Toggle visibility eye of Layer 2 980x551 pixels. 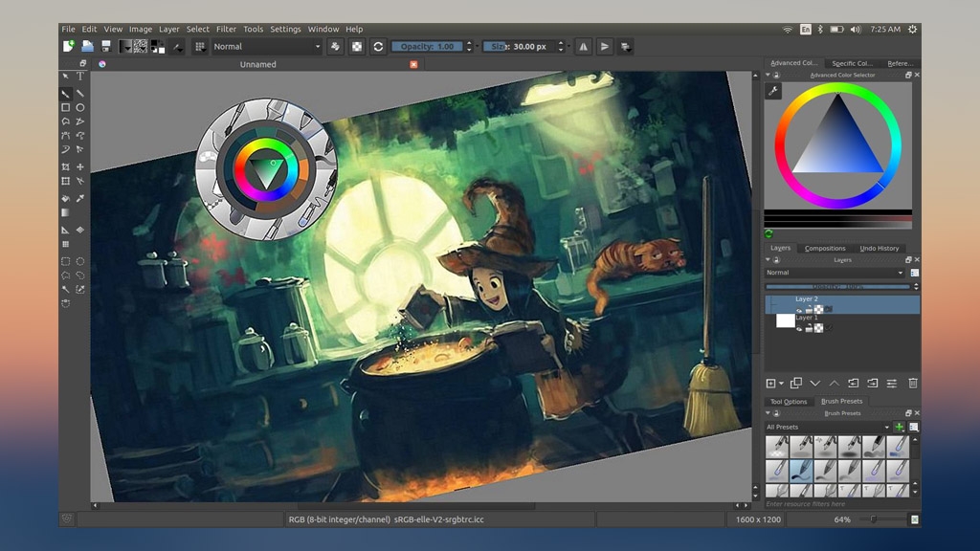pyautogui.click(x=799, y=309)
